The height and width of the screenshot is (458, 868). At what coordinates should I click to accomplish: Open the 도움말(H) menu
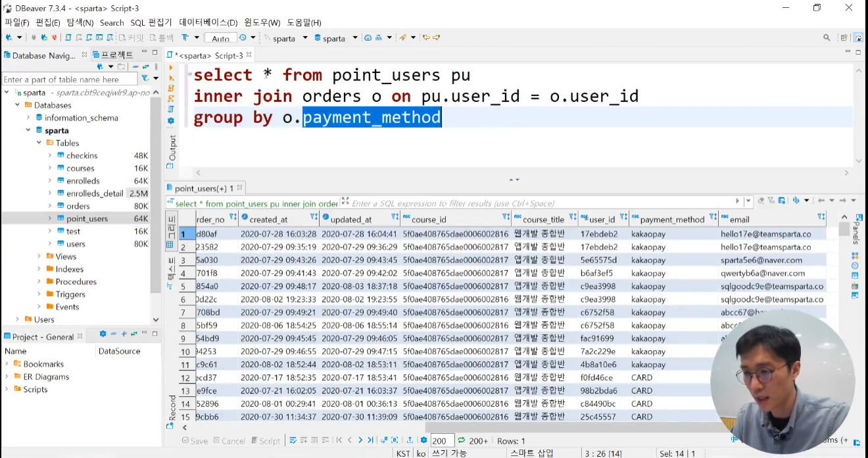304,22
